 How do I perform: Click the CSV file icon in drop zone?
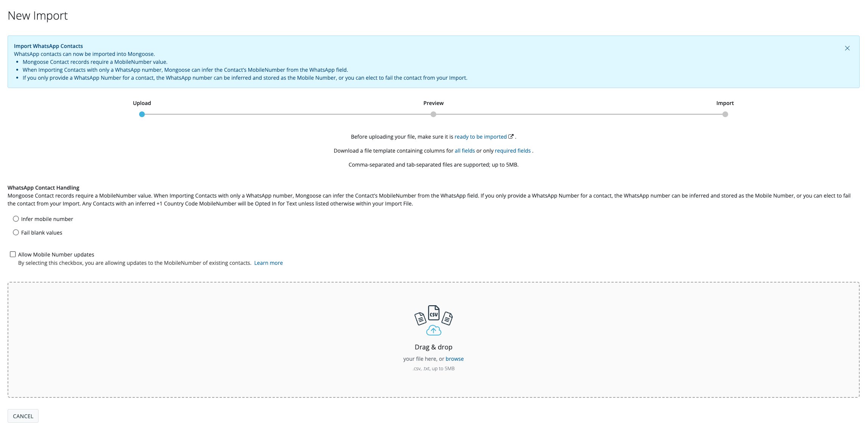(x=434, y=313)
